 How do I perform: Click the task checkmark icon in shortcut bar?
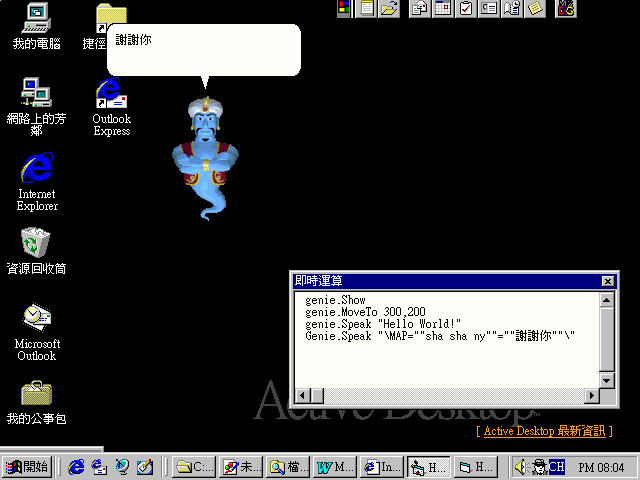(466, 9)
